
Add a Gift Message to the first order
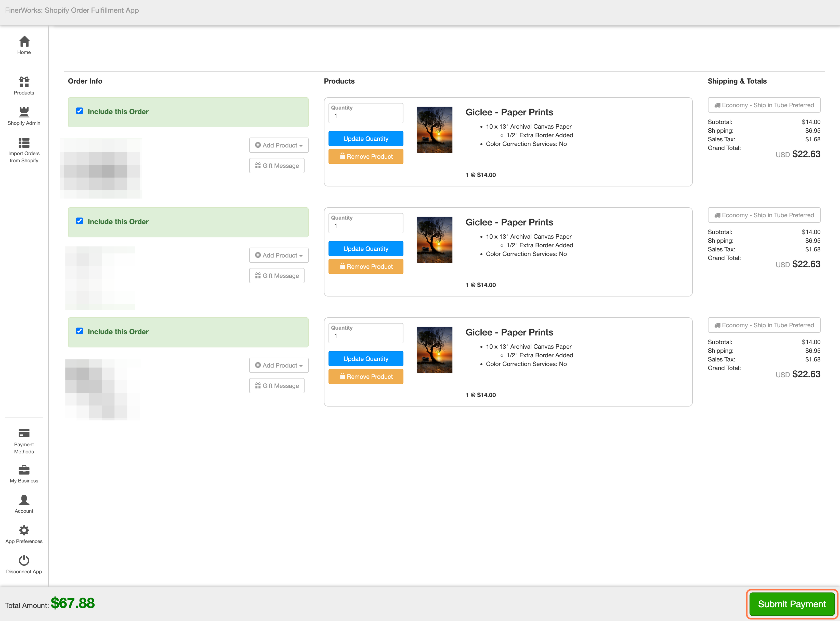click(x=277, y=166)
